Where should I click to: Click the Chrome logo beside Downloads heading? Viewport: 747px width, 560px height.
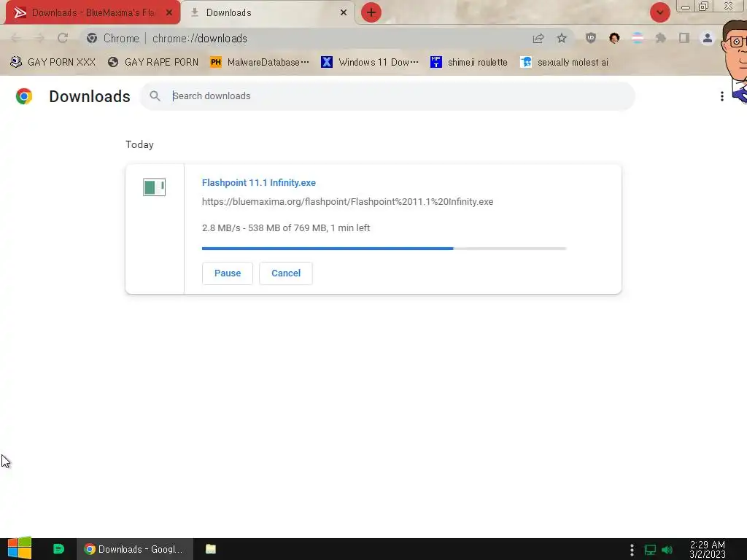[24, 96]
